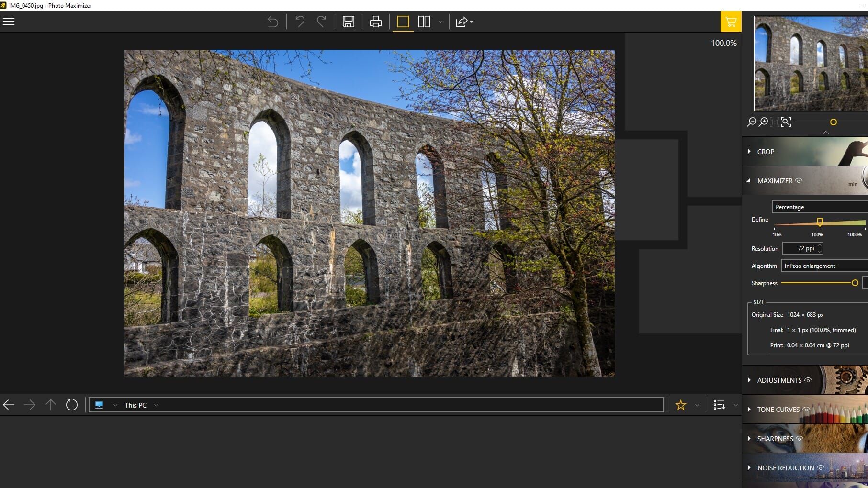The width and height of the screenshot is (868, 488).
Task: Save the edited image
Action: (x=349, y=22)
